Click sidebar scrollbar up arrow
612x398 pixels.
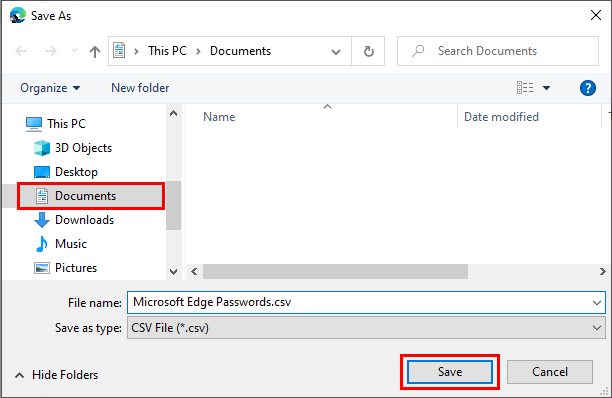click(174, 114)
